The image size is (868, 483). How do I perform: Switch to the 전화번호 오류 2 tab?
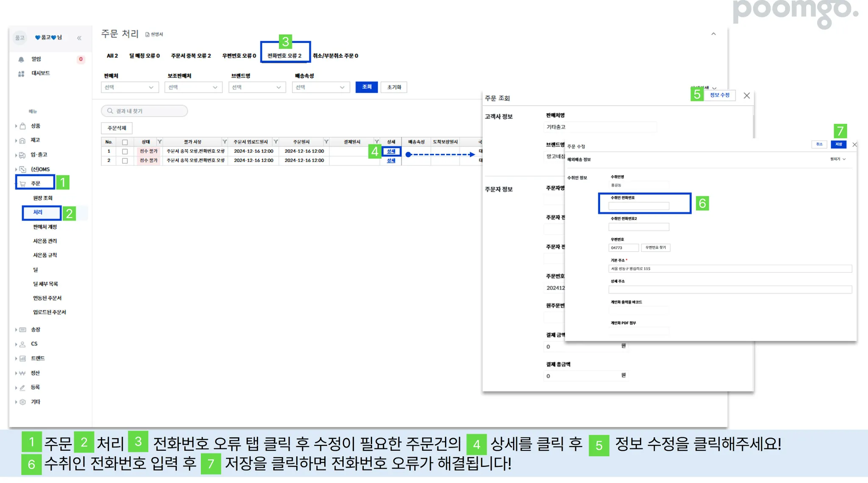click(x=284, y=56)
